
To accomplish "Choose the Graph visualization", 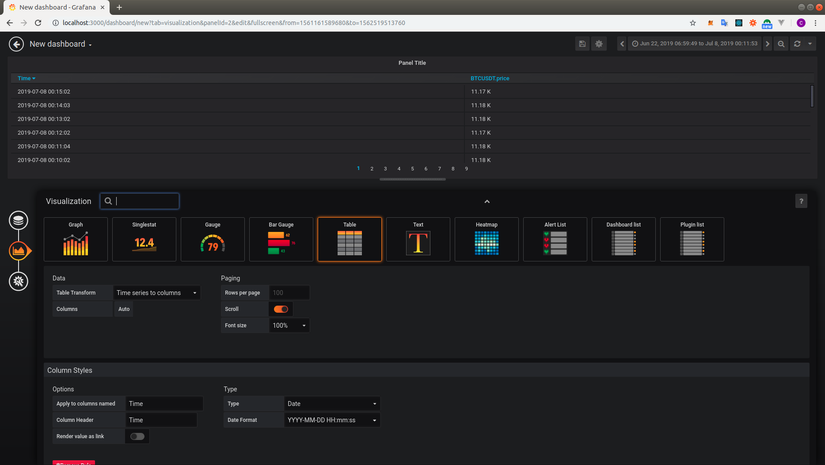I will coord(76,239).
